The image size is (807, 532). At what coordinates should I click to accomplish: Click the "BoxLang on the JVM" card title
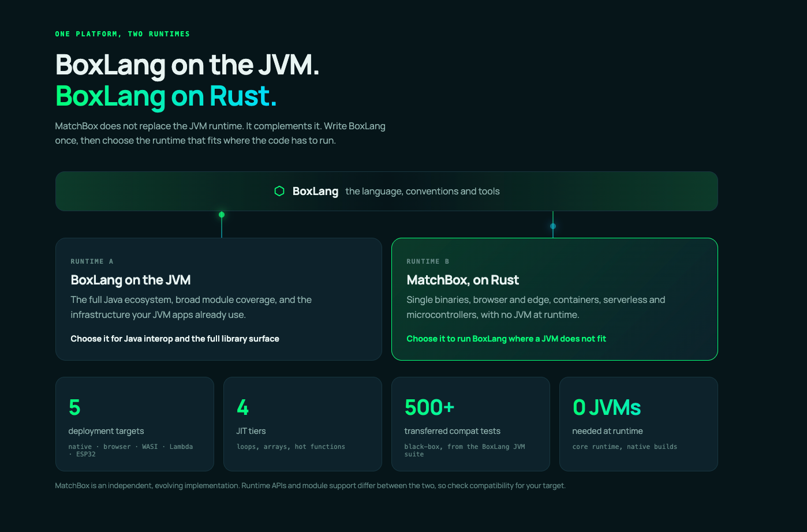click(130, 280)
